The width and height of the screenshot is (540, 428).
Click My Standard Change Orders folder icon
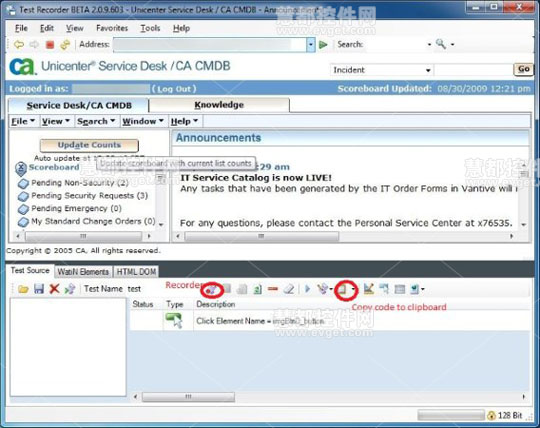(x=23, y=222)
